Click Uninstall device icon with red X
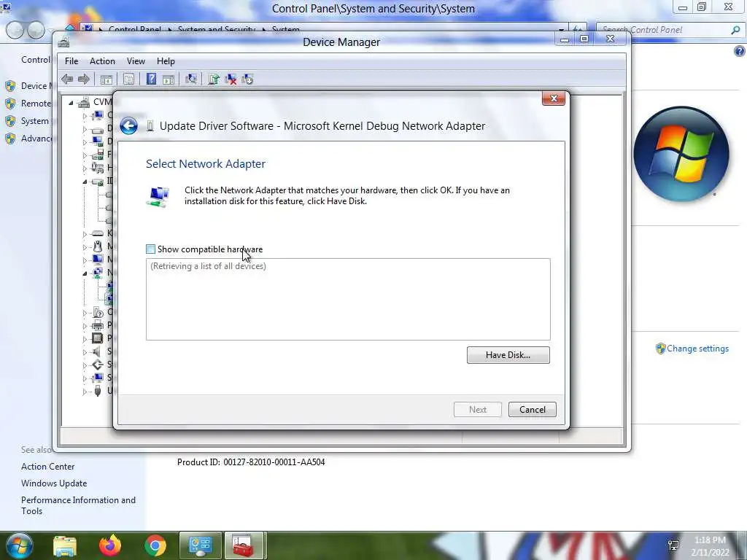The height and width of the screenshot is (560, 747). 231,79
